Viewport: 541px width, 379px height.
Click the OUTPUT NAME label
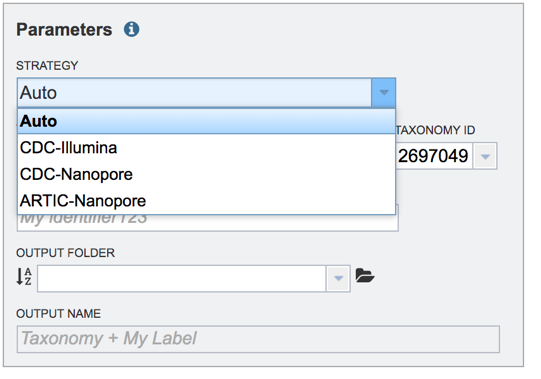[58, 313]
